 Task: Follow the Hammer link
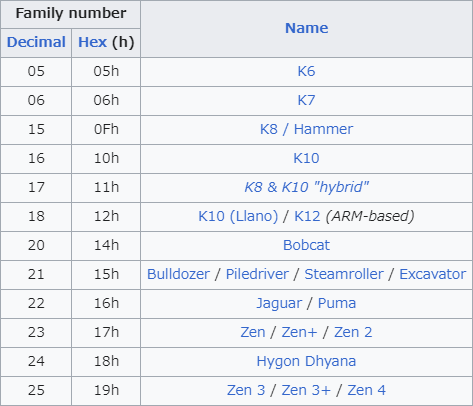click(323, 129)
